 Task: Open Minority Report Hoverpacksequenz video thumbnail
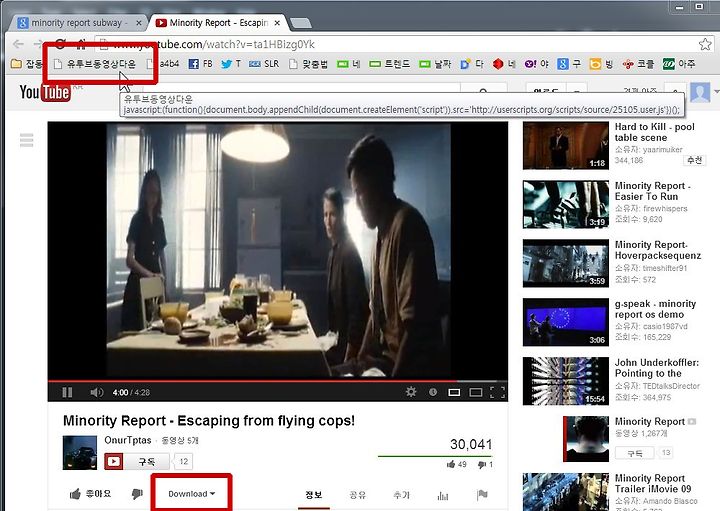(x=566, y=263)
